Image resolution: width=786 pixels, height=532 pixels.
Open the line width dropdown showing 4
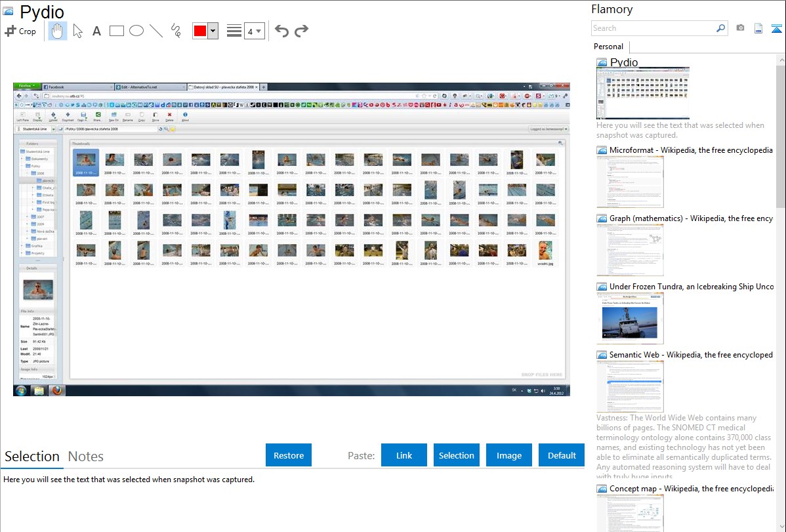[255, 31]
